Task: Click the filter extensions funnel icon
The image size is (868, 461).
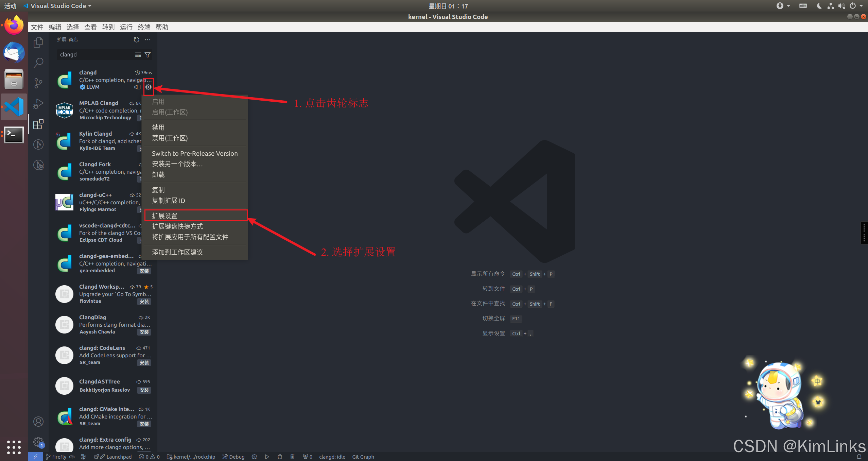Action: [x=147, y=55]
